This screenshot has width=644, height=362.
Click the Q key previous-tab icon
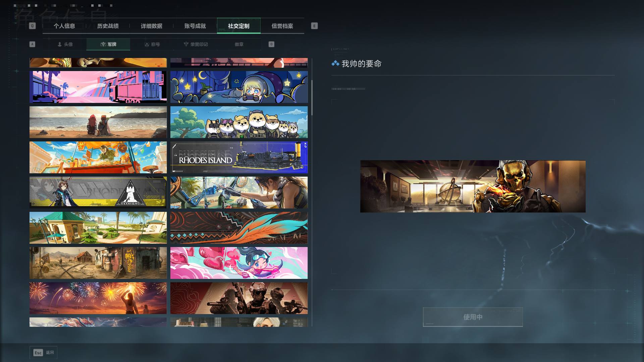click(x=32, y=26)
